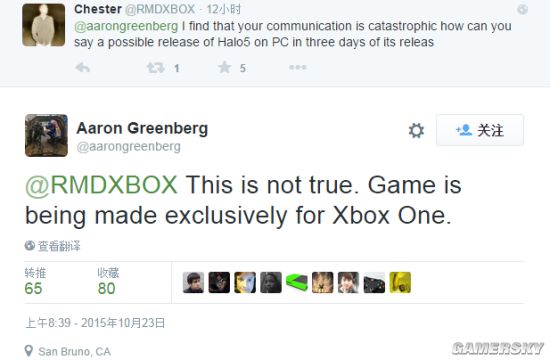550x360 pixels.
Task: Follow Aaron Greenberg with 关注 button
Action: tap(480, 130)
